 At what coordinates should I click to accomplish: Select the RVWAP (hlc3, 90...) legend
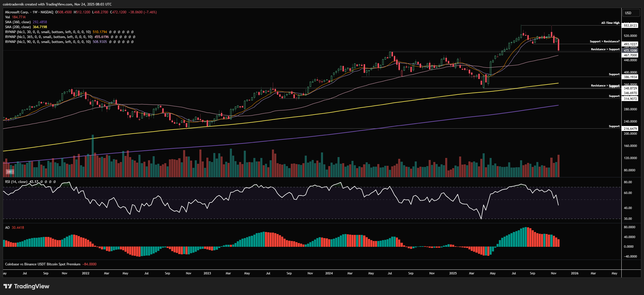click(48, 42)
